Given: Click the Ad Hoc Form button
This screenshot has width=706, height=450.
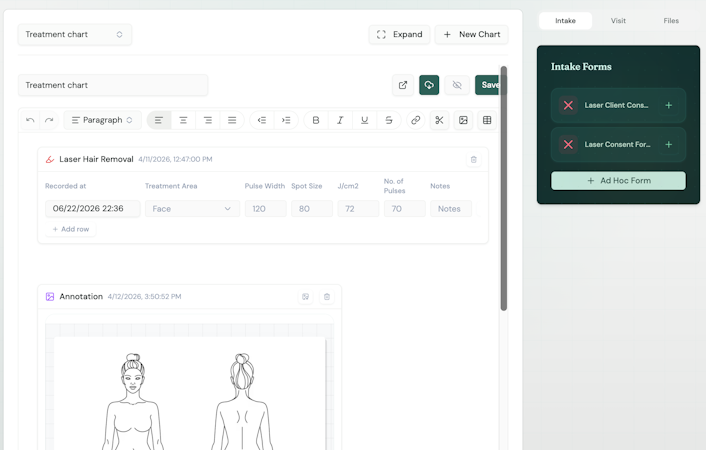Looking at the screenshot, I should tap(619, 181).
